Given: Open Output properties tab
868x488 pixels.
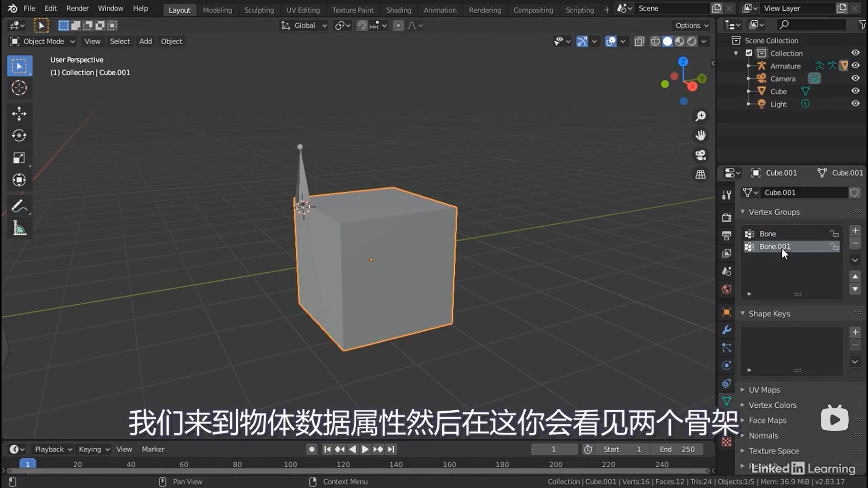Looking at the screenshot, I should (726, 235).
